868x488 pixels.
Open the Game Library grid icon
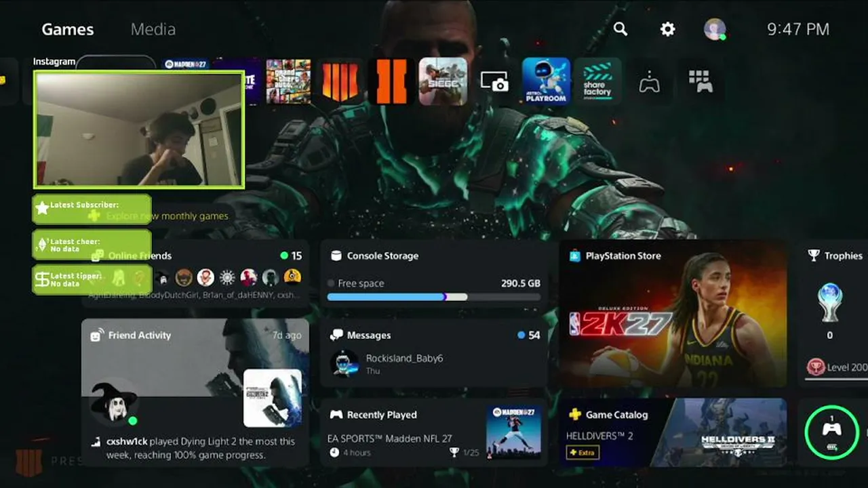[701, 81]
